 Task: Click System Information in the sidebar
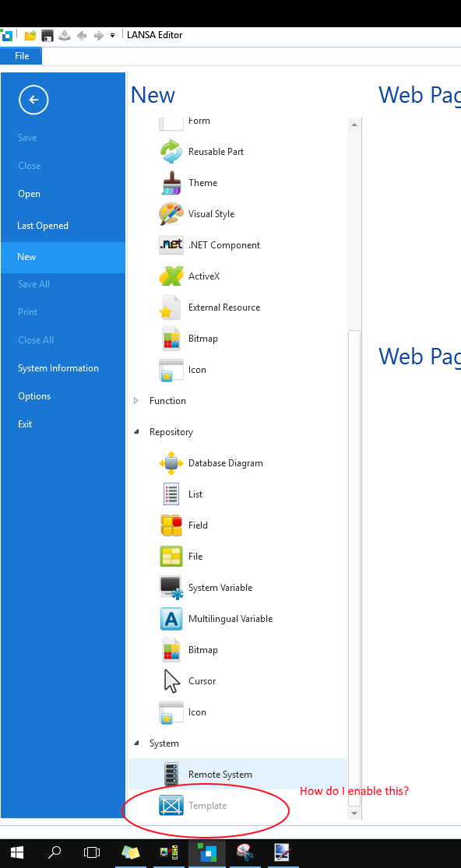click(x=58, y=368)
